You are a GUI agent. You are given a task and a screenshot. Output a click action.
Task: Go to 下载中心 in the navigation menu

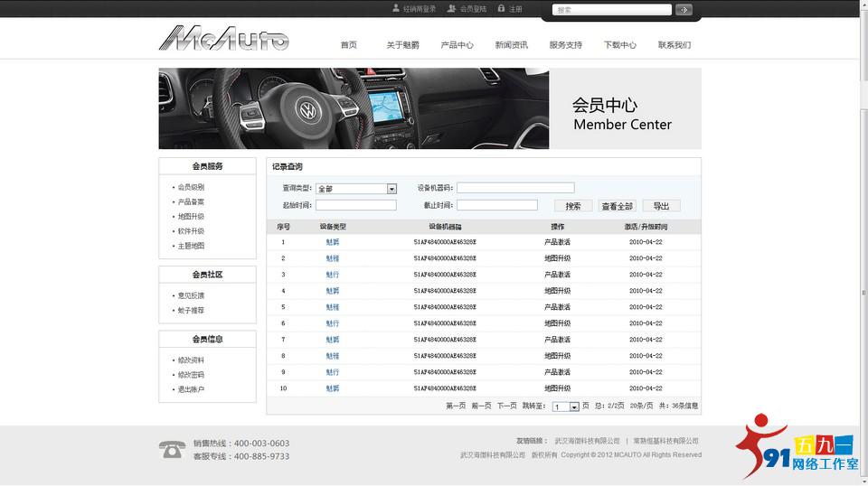pyautogui.click(x=619, y=45)
